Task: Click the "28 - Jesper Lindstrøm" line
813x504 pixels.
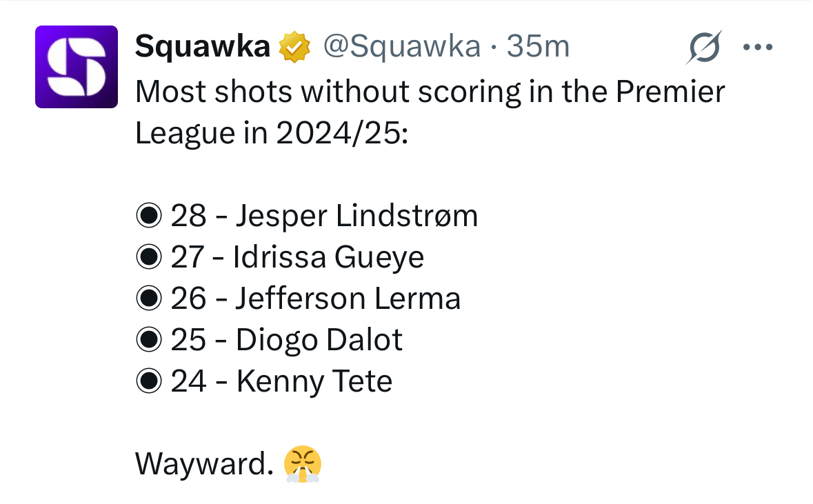Action: coord(324,216)
